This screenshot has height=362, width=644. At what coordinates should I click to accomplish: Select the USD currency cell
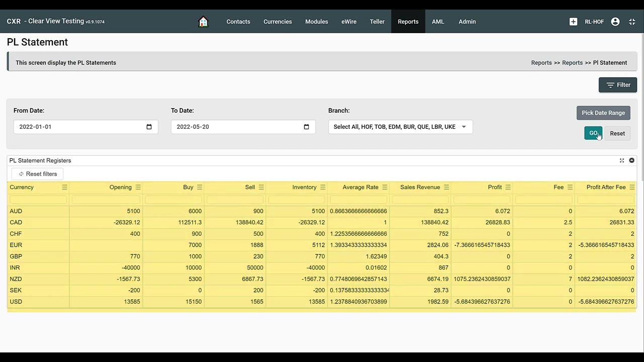38,302
